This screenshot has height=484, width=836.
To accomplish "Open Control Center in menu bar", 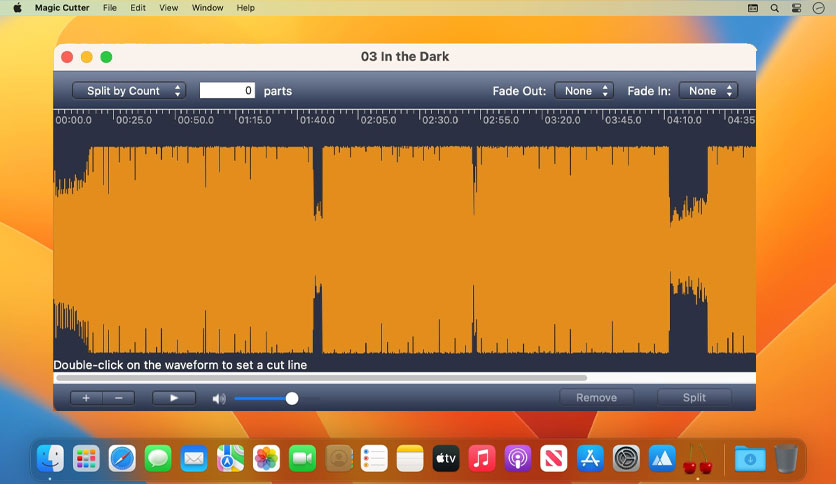I will click(797, 8).
